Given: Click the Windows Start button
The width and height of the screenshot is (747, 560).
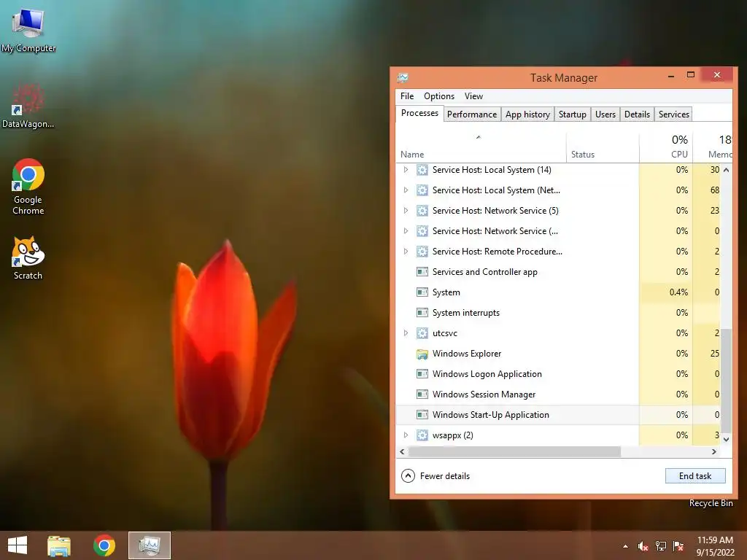Looking at the screenshot, I should coord(18,545).
